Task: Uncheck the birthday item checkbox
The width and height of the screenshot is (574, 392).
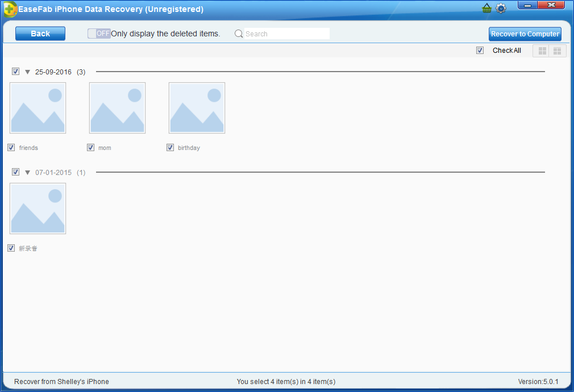Action: pos(170,148)
